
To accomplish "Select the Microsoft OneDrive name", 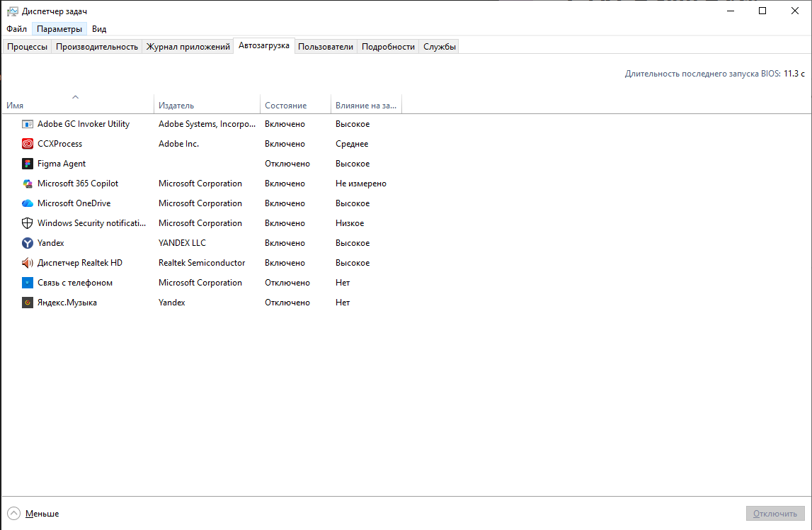I will click(74, 203).
